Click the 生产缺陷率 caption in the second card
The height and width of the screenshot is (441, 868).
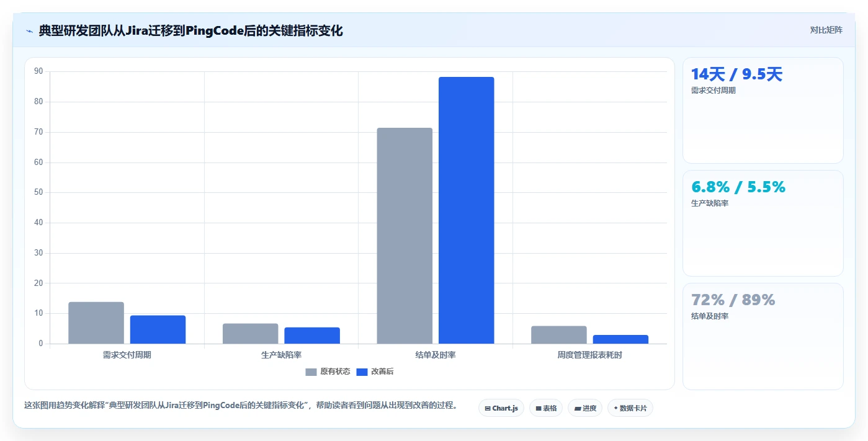pyautogui.click(x=710, y=203)
